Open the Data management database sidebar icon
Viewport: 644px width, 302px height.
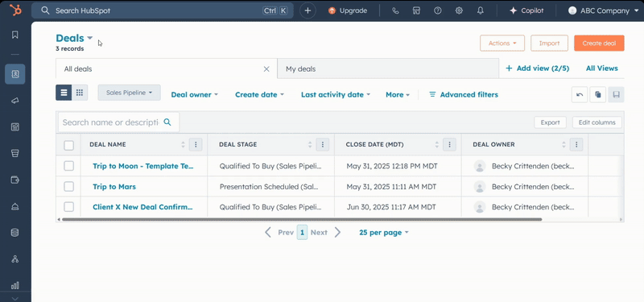click(15, 233)
